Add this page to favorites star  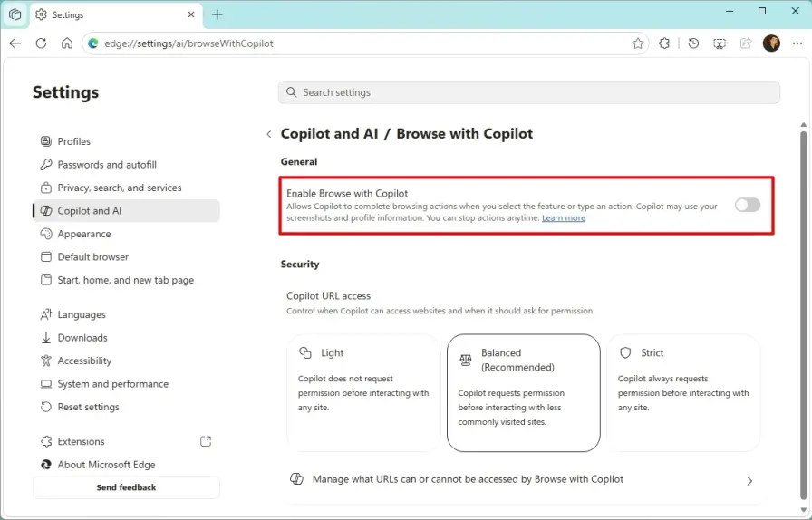[637, 43]
